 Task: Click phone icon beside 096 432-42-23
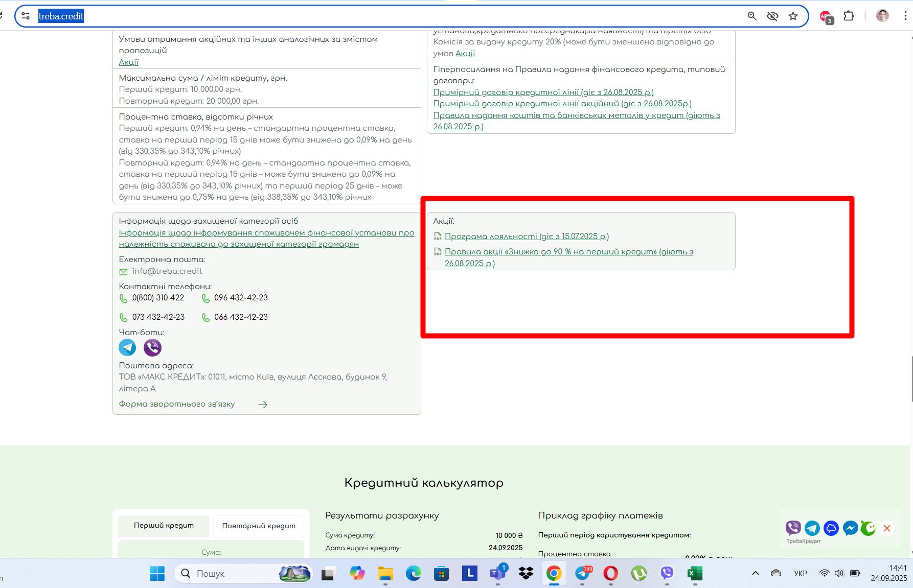206,298
